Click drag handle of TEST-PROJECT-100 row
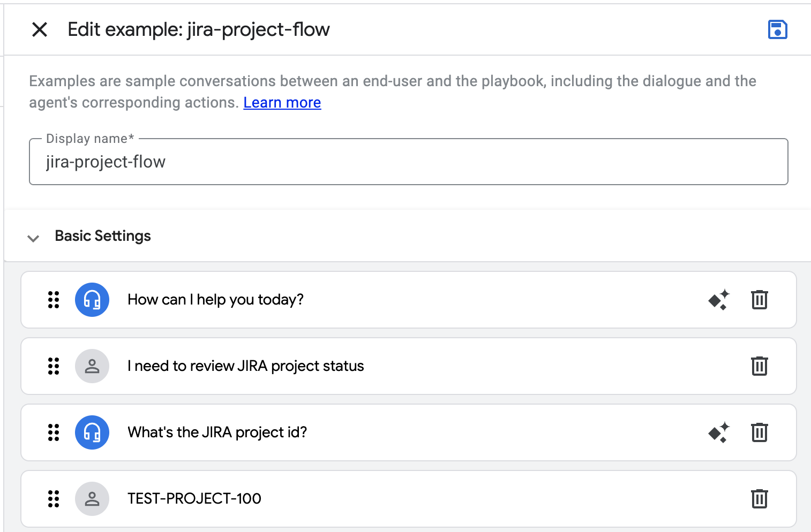 click(x=54, y=499)
